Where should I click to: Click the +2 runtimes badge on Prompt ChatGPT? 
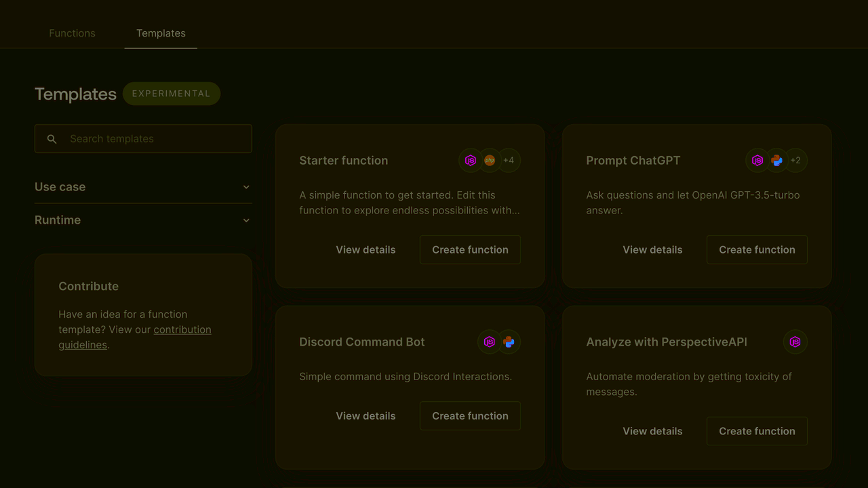(795, 160)
